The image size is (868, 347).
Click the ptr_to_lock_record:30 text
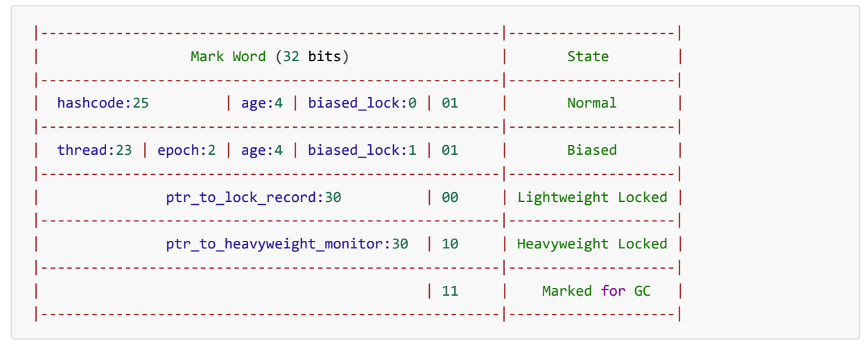coord(253,197)
